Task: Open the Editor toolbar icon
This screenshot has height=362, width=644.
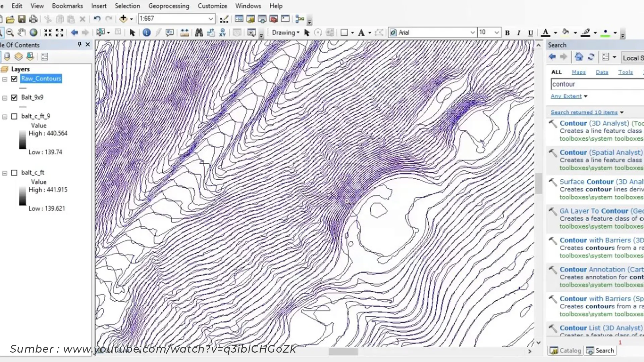Action: point(224,19)
